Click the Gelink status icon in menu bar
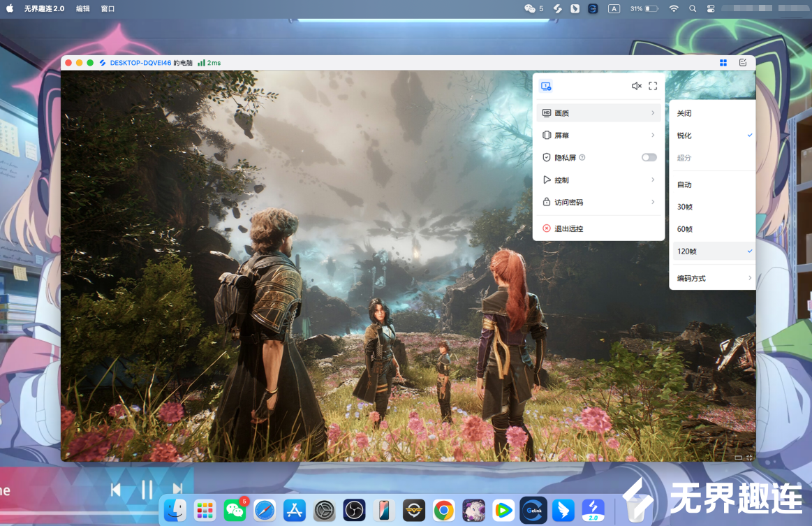The height and width of the screenshot is (526, 812). click(x=593, y=8)
